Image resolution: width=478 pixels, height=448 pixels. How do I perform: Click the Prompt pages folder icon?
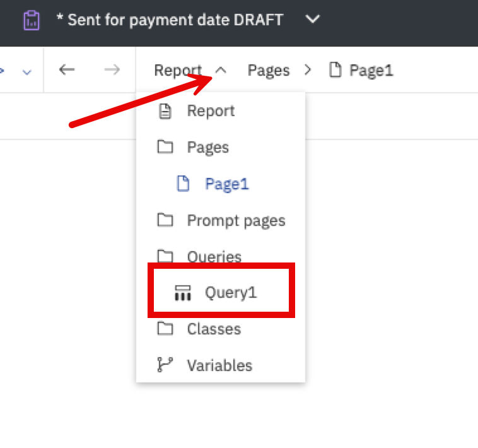[x=165, y=220]
